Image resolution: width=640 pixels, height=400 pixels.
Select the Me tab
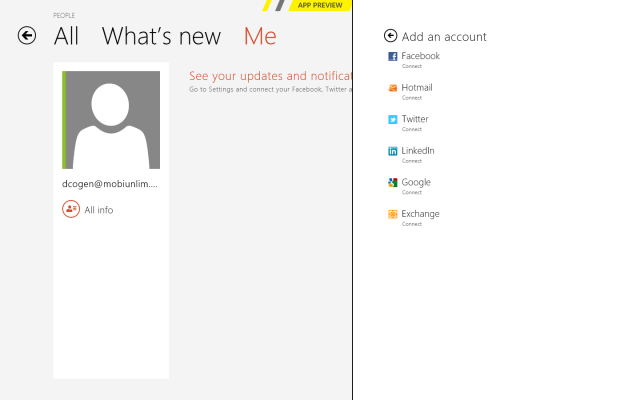[x=260, y=37]
